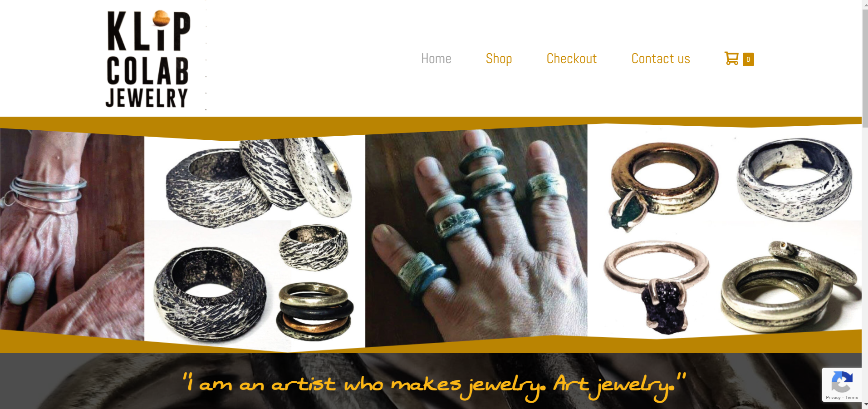Image resolution: width=868 pixels, height=409 pixels.
Task: Select the gold ring with green stone
Action: point(662,184)
